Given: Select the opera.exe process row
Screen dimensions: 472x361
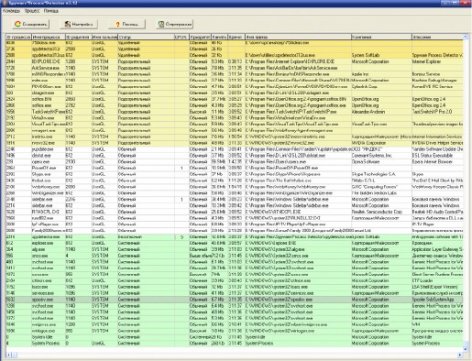Looking at the screenshot, I should [x=234, y=162].
